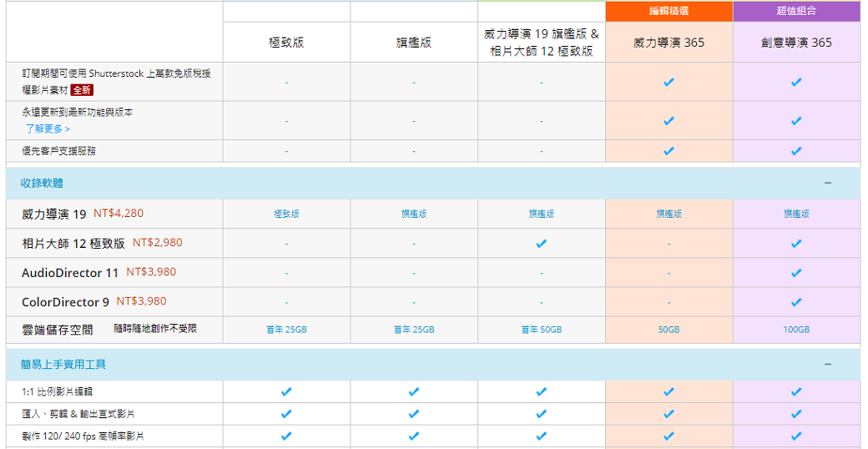This screenshot has width=868, height=449.
Task: Click 直式影片 row checkmark under 創意導演 365
Action: click(796, 414)
